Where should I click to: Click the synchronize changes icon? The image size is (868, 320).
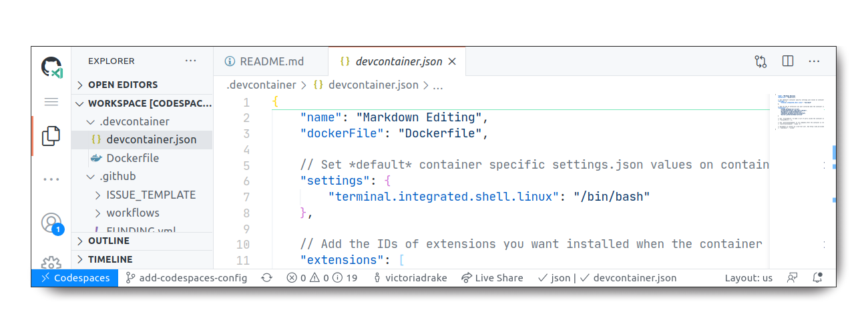click(266, 278)
